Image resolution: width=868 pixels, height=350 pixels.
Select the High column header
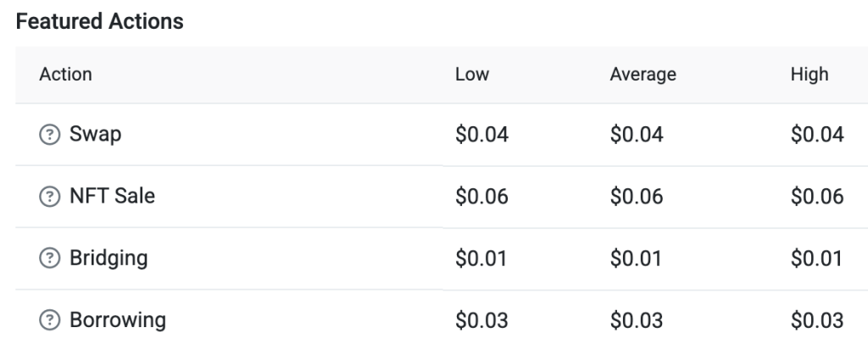click(809, 75)
